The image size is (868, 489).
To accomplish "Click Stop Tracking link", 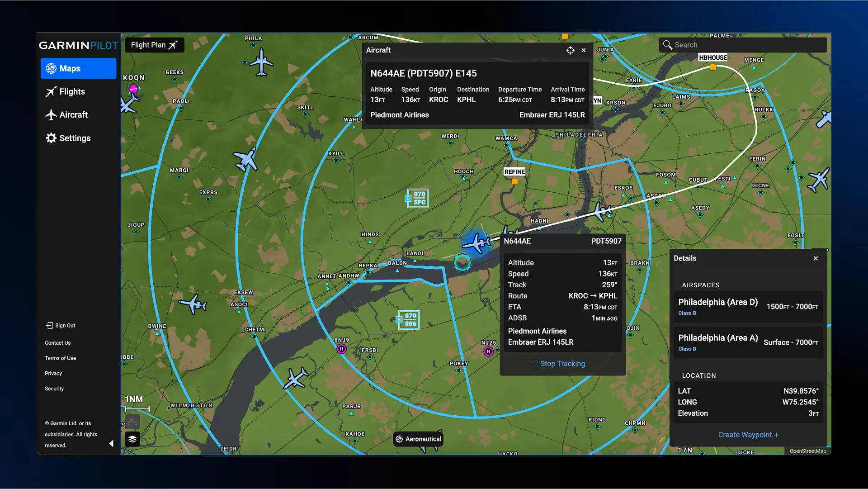I will (x=562, y=364).
